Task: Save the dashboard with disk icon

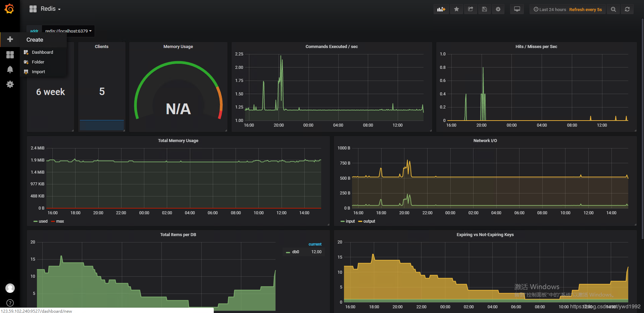Action: pyautogui.click(x=484, y=9)
